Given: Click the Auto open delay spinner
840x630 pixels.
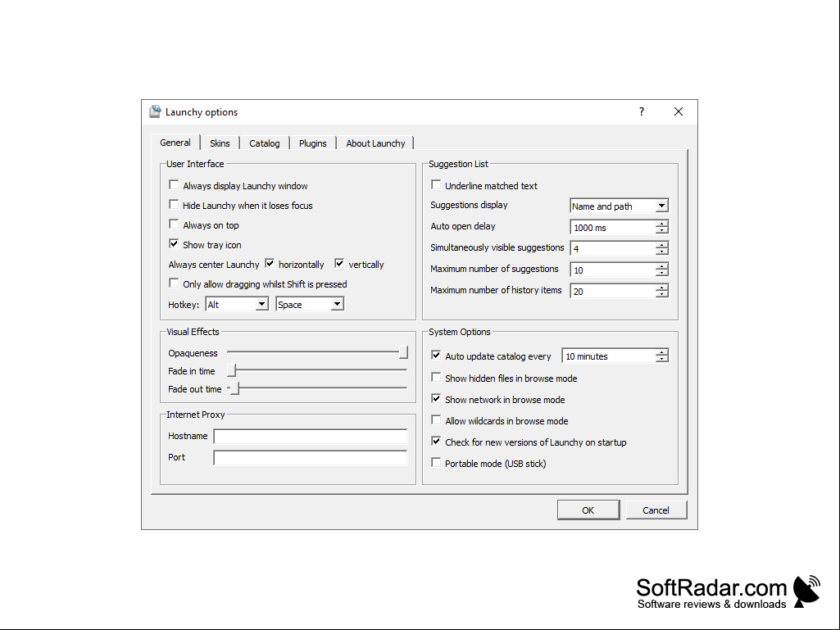Looking at the screenshot, I should pos(620,227).
